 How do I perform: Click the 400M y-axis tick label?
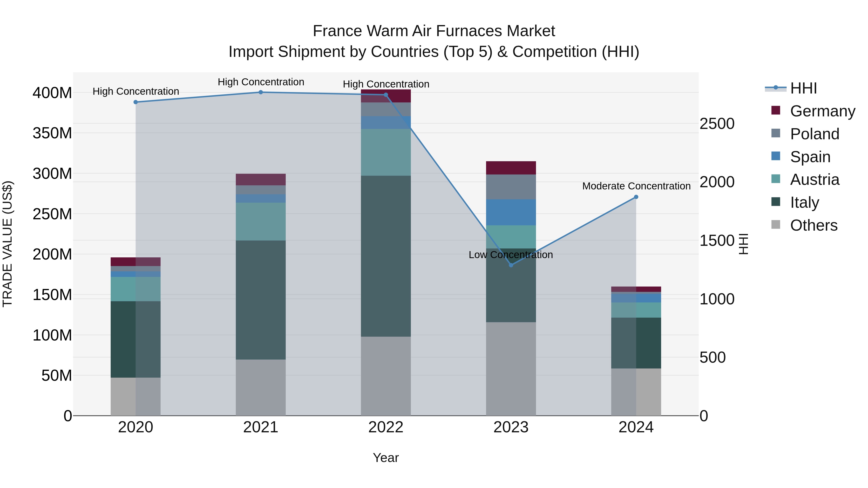click(x=52, y=93)
